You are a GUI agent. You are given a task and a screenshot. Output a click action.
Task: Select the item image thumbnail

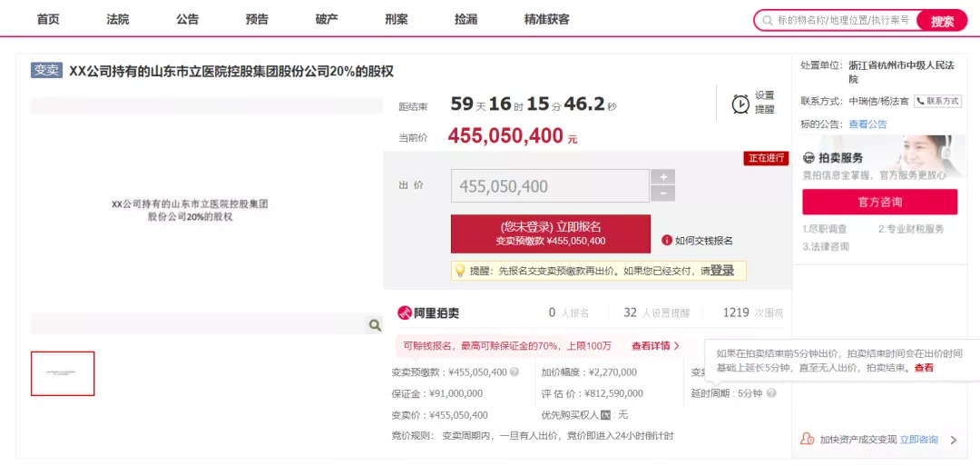(x=63, y=373)
